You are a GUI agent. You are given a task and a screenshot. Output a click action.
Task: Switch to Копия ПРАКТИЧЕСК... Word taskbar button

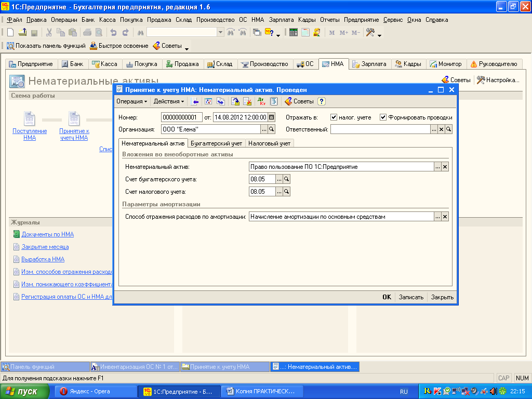coord(261,392)
